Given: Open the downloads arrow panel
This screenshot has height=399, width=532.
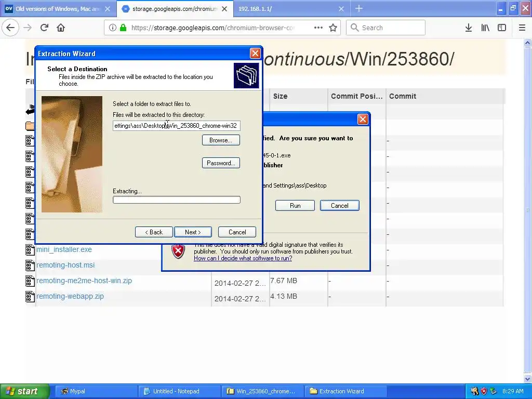Looking at the screenshot, I should (x=468, y=28).
